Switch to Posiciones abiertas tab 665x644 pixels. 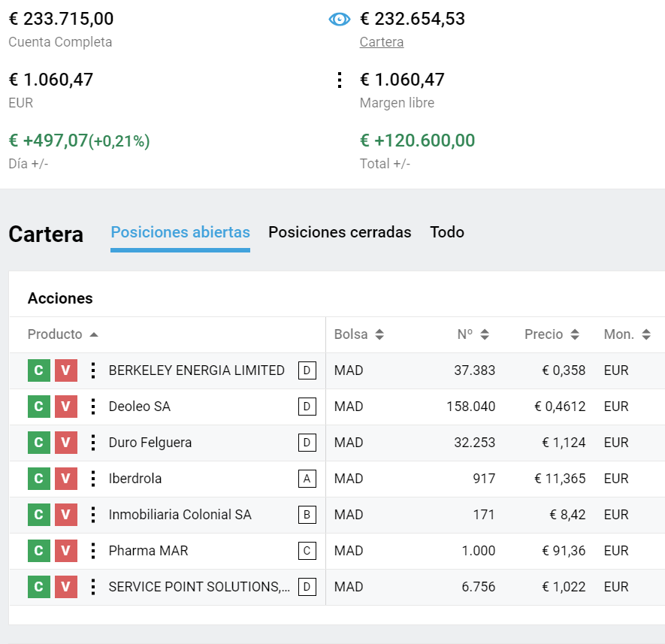180,232
